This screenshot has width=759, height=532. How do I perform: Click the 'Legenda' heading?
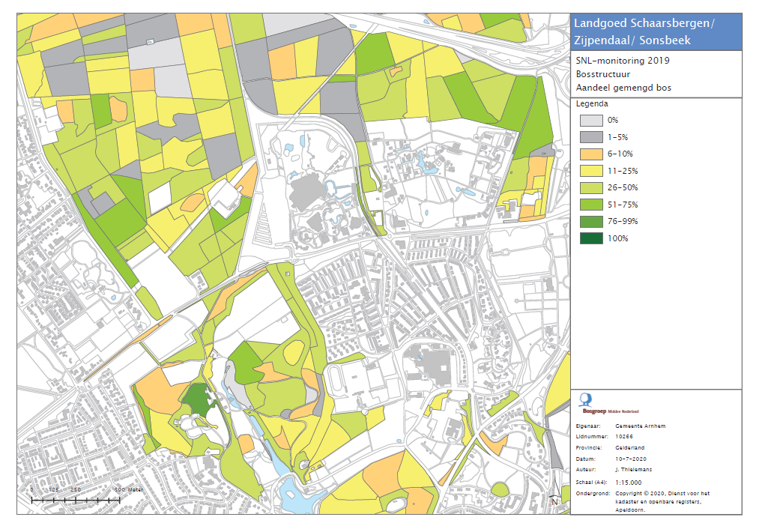[x=591, y=104]
